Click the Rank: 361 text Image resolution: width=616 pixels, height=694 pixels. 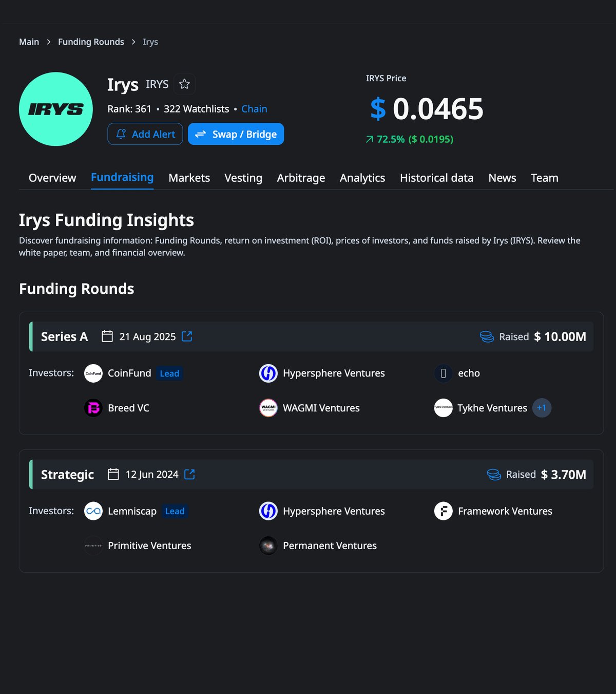pos(129,109)
